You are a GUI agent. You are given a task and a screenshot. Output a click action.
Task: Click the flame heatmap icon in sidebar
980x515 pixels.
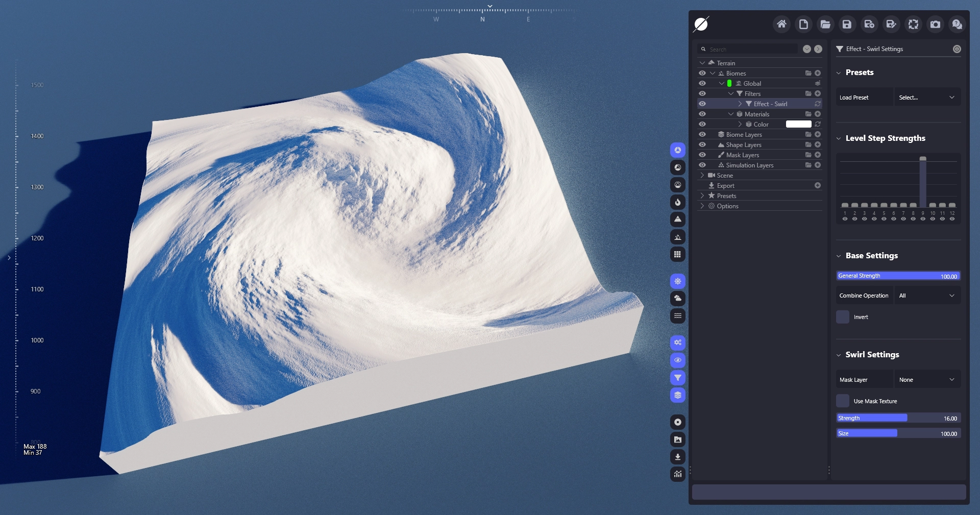coord(677,202)
